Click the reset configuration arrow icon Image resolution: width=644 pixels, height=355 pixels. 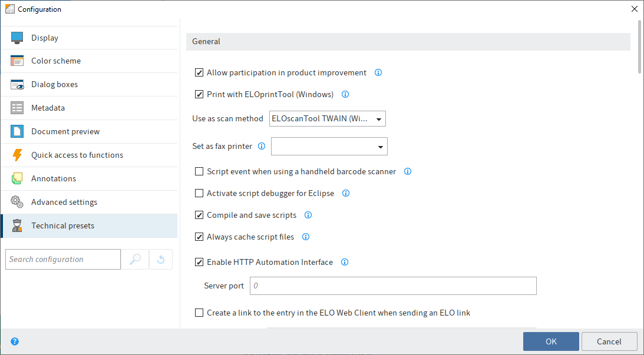point(161,259)
